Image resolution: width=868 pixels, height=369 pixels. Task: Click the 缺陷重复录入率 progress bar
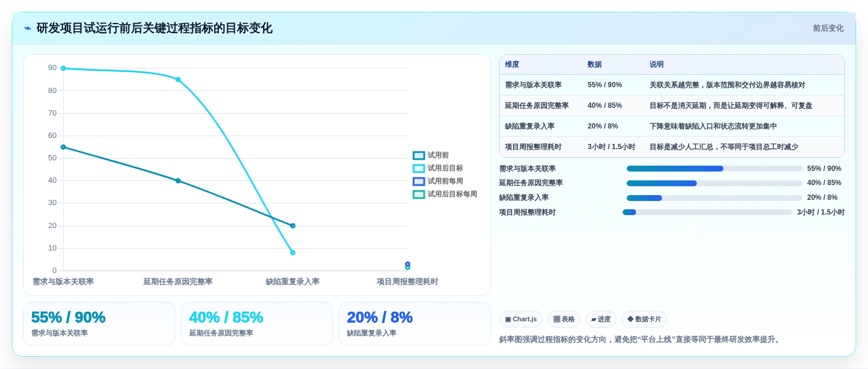[x=715, y=198]
